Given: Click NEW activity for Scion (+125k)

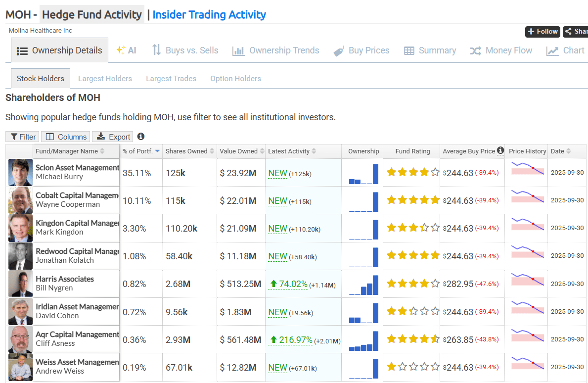Looking at the screenshot, I should pyautogui.click(x=278, y=173).
